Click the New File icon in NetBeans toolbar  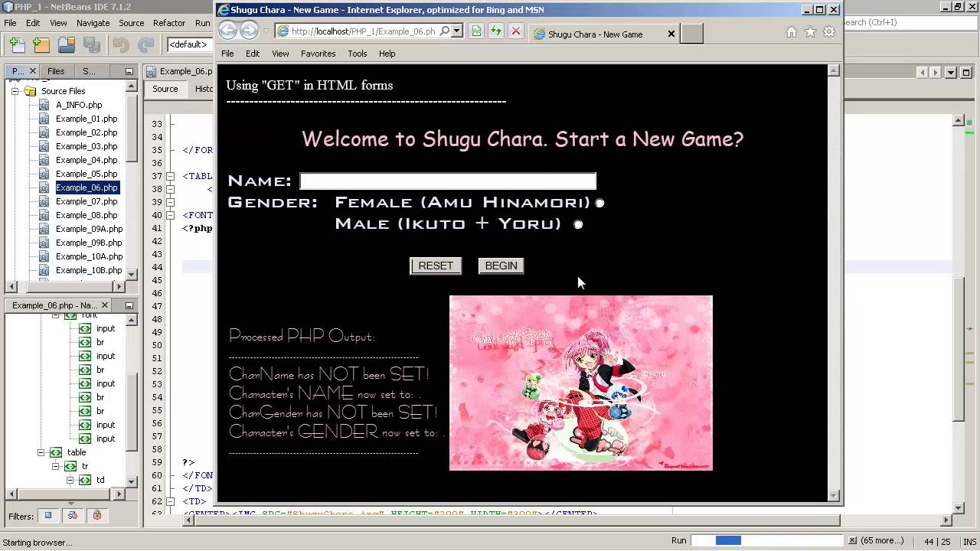tap(17, 45)
